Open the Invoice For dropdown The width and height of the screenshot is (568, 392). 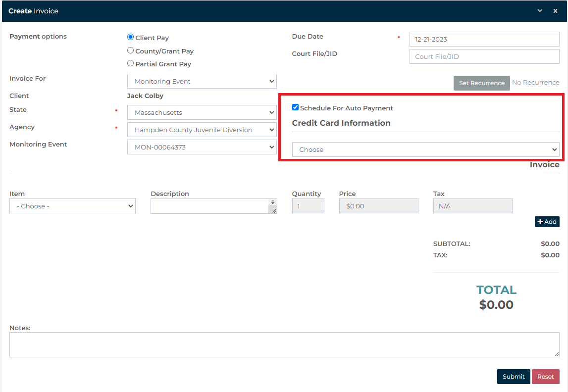coord(202,81)
